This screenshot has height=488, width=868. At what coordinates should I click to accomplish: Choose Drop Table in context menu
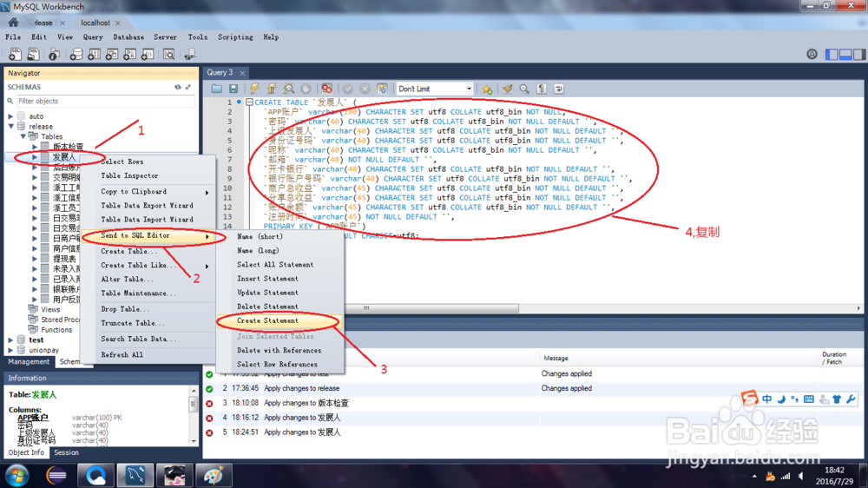[148, 309]
